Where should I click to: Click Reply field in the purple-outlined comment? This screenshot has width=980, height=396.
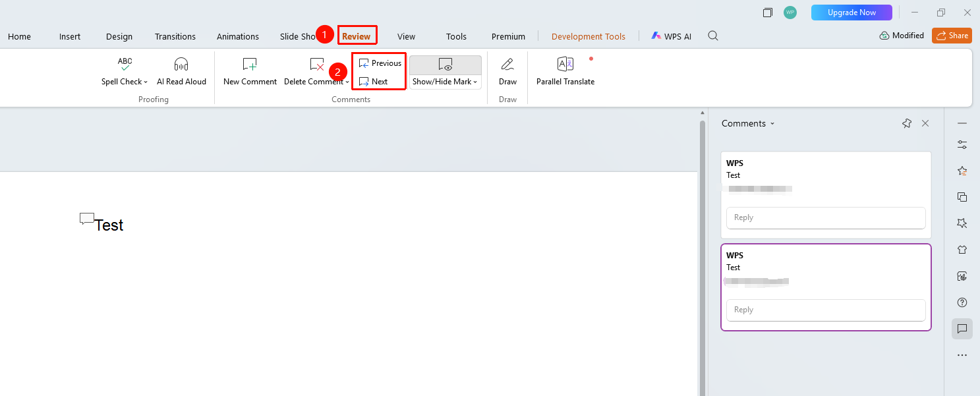[x=826, y=310]
